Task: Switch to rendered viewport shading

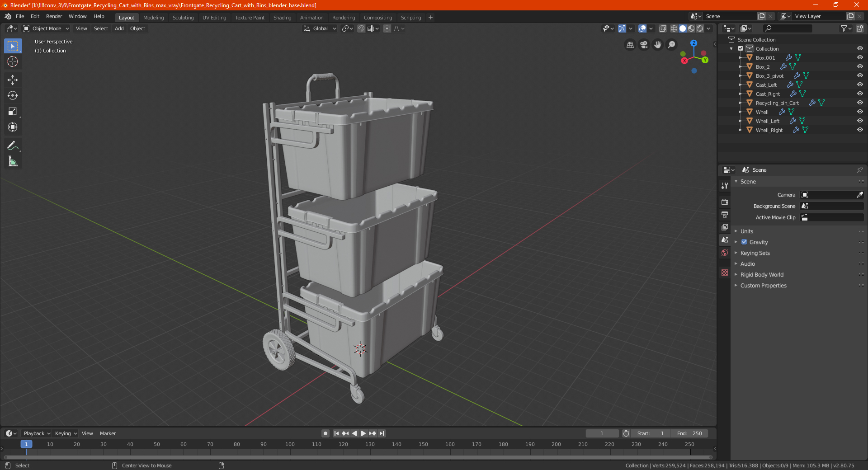Action: pyautogui.click(x=700, y=28)
